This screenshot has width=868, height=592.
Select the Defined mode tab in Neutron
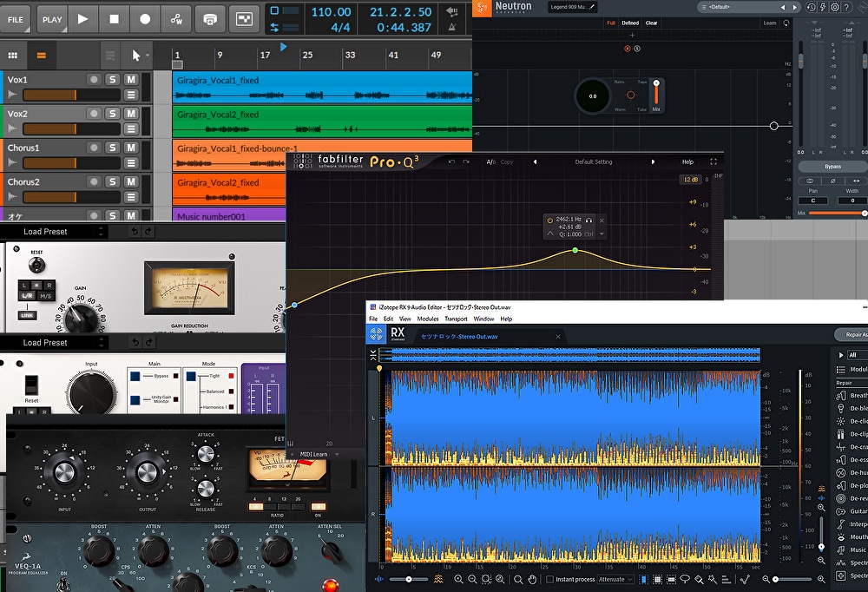tap(630, 23)
